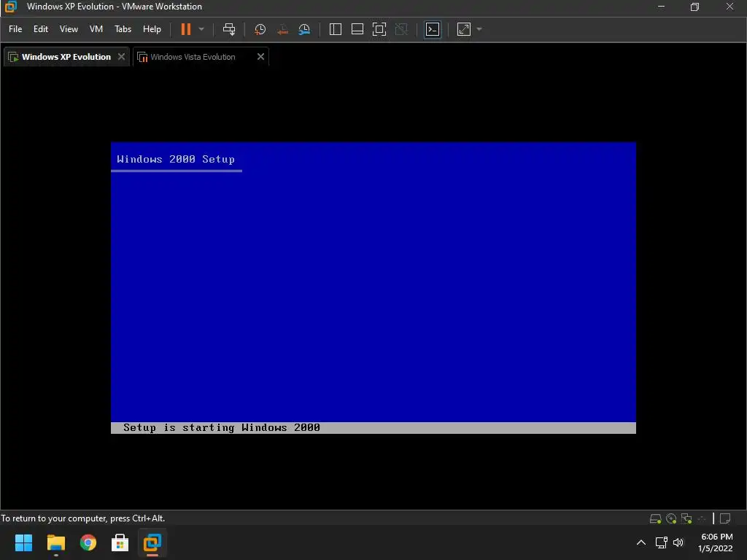Click the greyed-out Unity mode icon
The image size is (747, 560).
[x=402, y=29]
